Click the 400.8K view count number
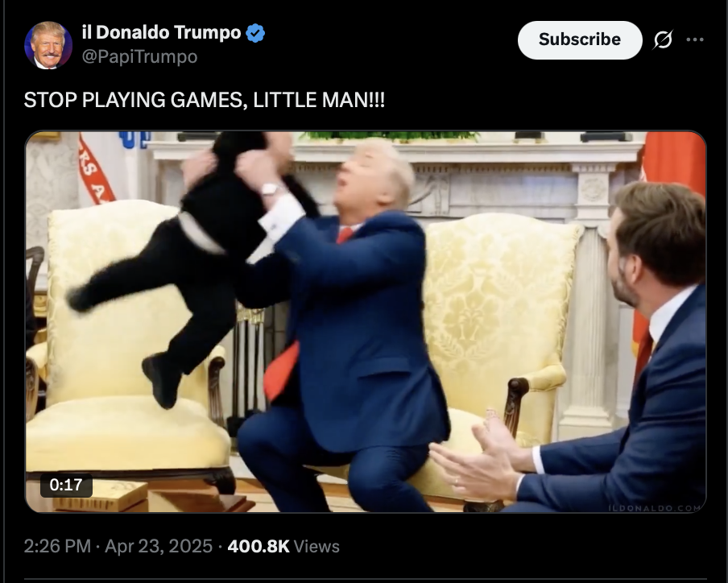 click(259, 546)
